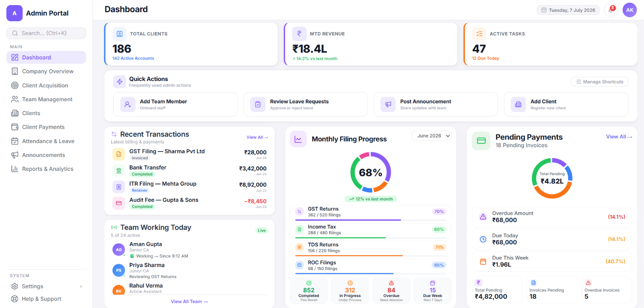Click the Due This Week calendar icon
This screenshot has height=308, width=644.
tap(483, 262)
